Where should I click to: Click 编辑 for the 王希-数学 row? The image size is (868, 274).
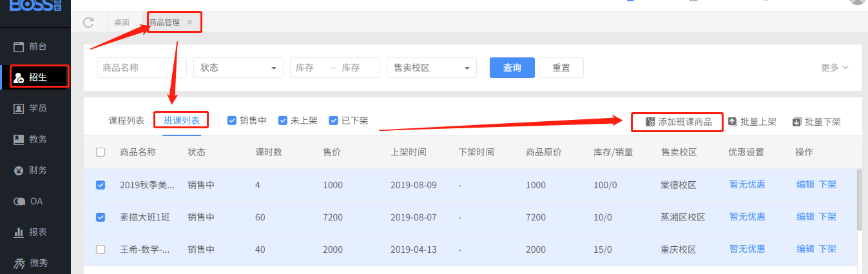(805, 249)
